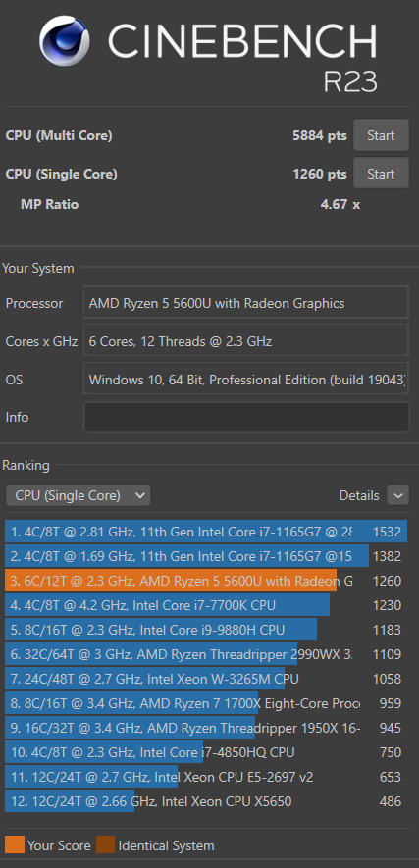
Task: Select the Core i9-9880H ranking row
Action: click(206, 630)
